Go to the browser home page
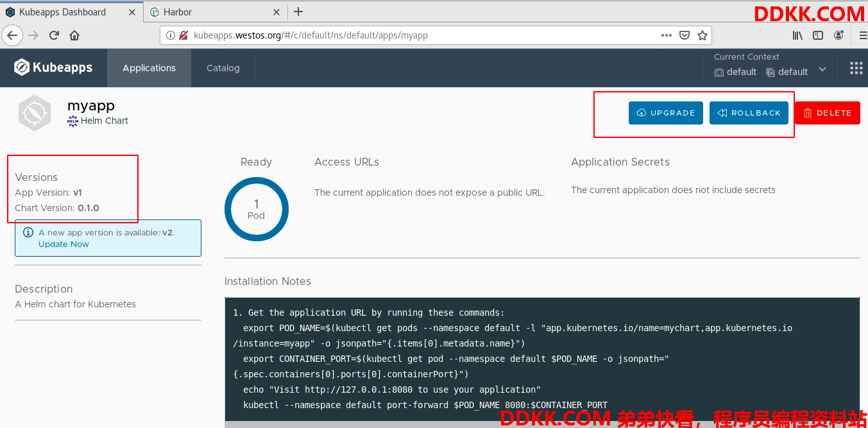The height and width of the screenshot is (428, 868). [x=74, y=35]
